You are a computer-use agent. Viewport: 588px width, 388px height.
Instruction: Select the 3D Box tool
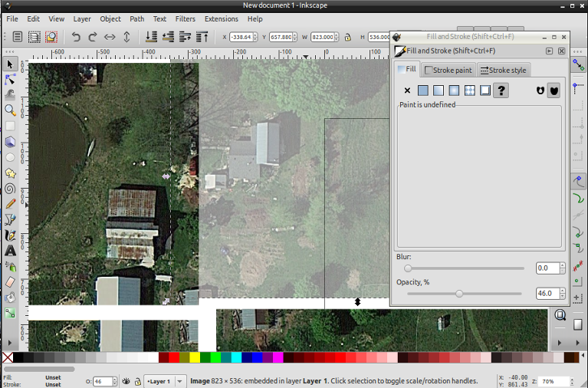(10, 141)
